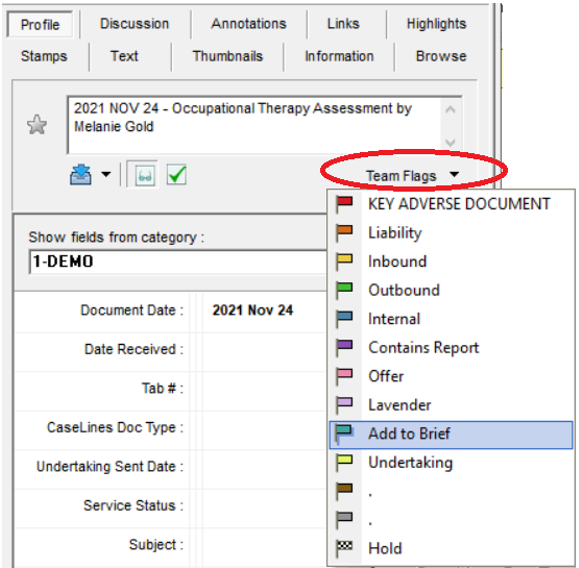The height and width of the screenshot is (568, 579).
Task: Open the Team Flags dropdown
Action: click(x=412, y=175)
